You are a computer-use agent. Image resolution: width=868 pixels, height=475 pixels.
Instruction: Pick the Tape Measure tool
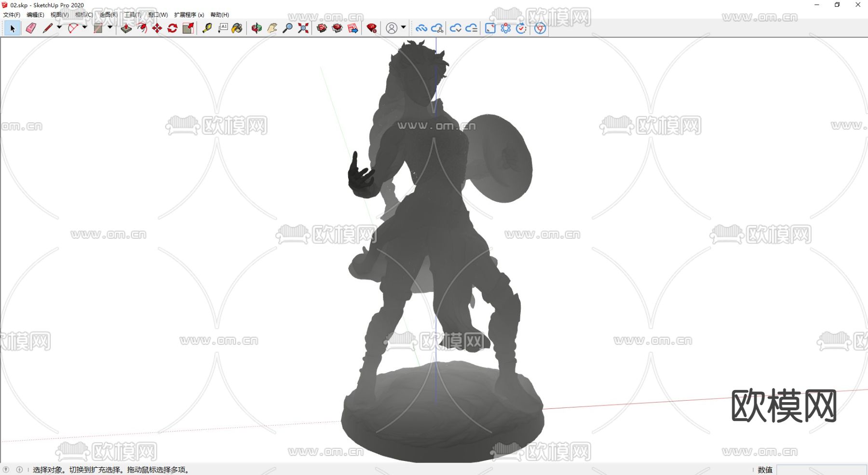pos(207,28)
